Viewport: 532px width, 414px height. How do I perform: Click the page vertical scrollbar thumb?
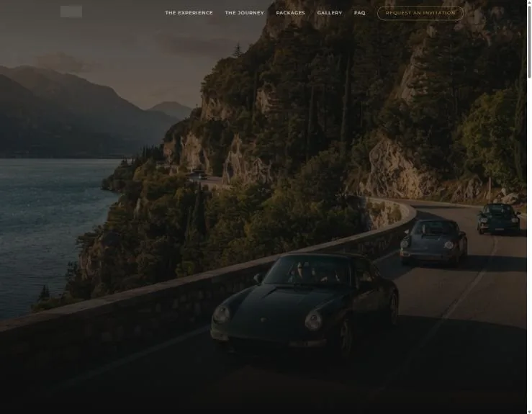point(529,41)
